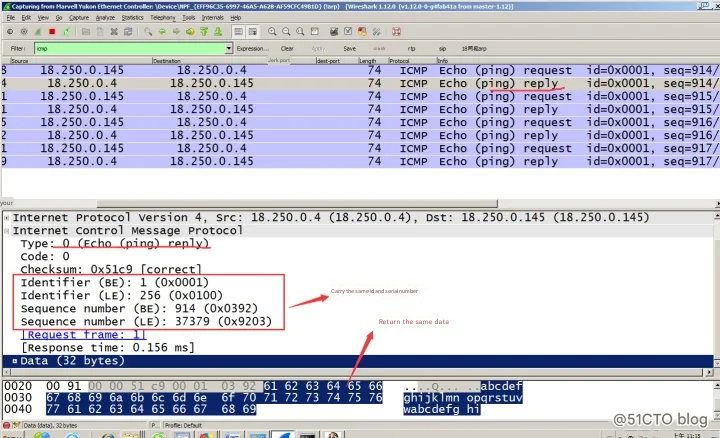This screenshot has width=720, height=438.
Task: Open capture filters toolbar icon
Action: point(334,32)
